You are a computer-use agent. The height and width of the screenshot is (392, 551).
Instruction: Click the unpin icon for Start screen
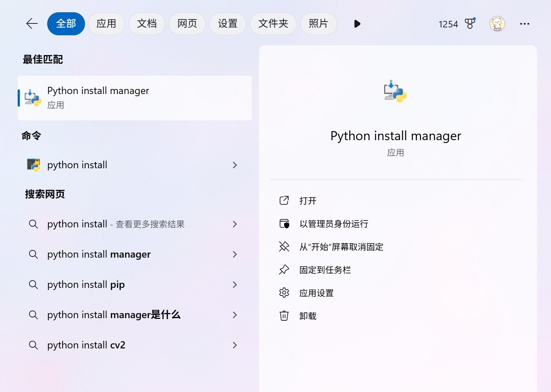pyautogui.click(x=284, y=246)
